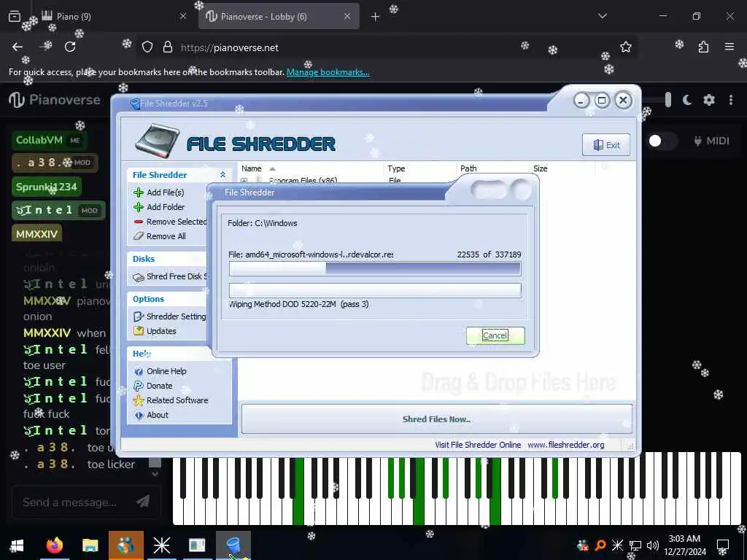Open Pianoverse settings gear icon
The height and width of the screenshot is (560, 747).
click(x=709, y=100)
